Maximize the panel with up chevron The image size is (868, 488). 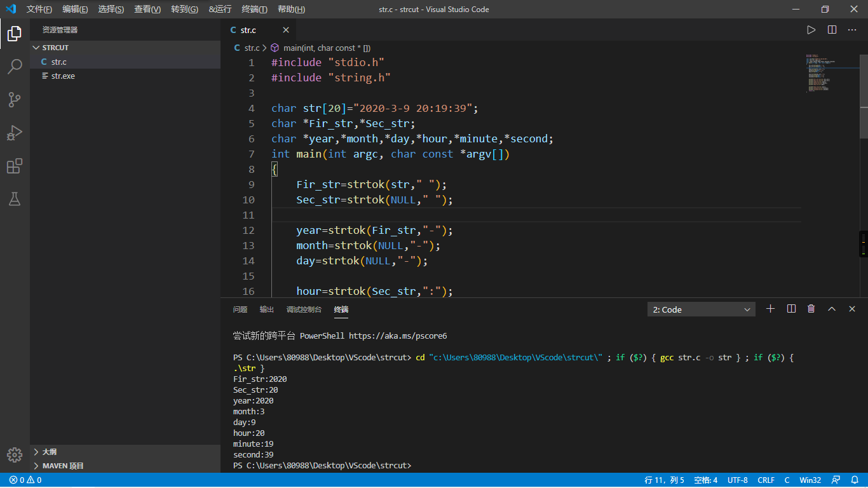click(832, 309)
